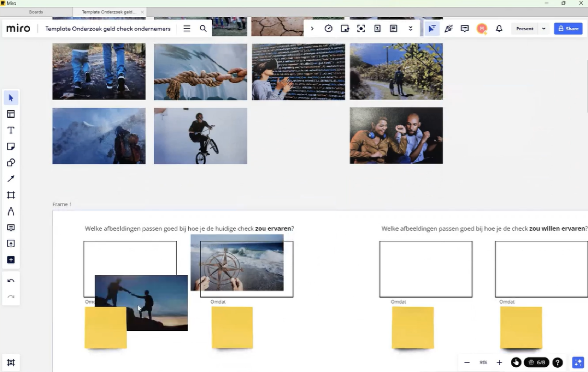Select the Sticky note tool
Screen dimensions: 588x372
click(x=11, y=146)
